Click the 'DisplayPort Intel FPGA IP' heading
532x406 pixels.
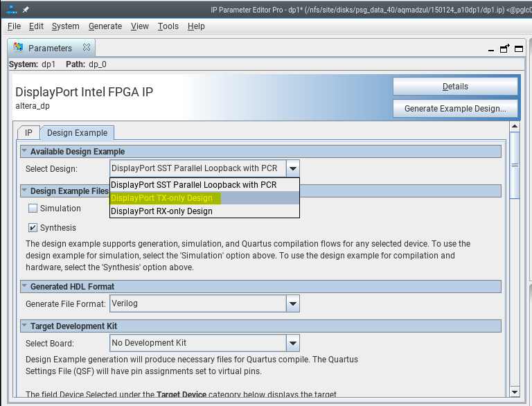[x=84, y=92]
